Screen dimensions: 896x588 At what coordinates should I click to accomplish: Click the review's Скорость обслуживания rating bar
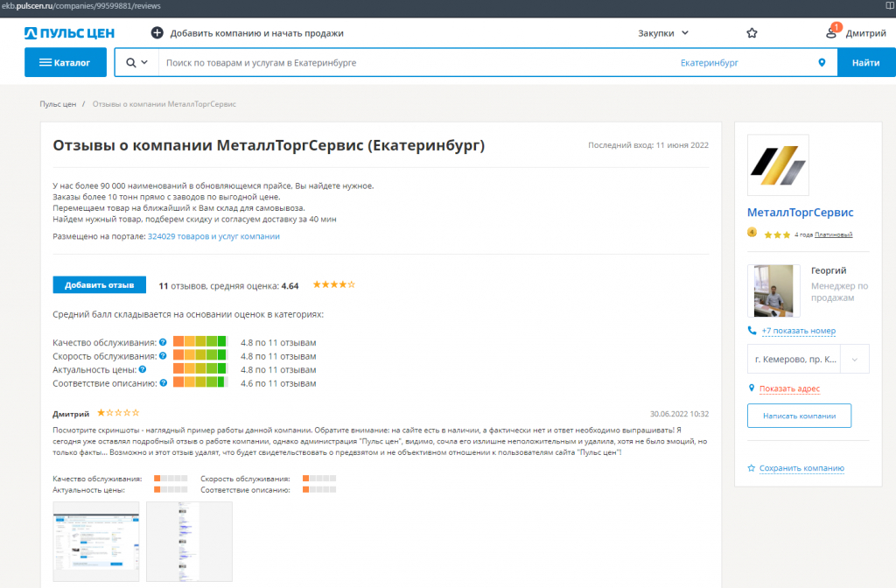(319, 479)
